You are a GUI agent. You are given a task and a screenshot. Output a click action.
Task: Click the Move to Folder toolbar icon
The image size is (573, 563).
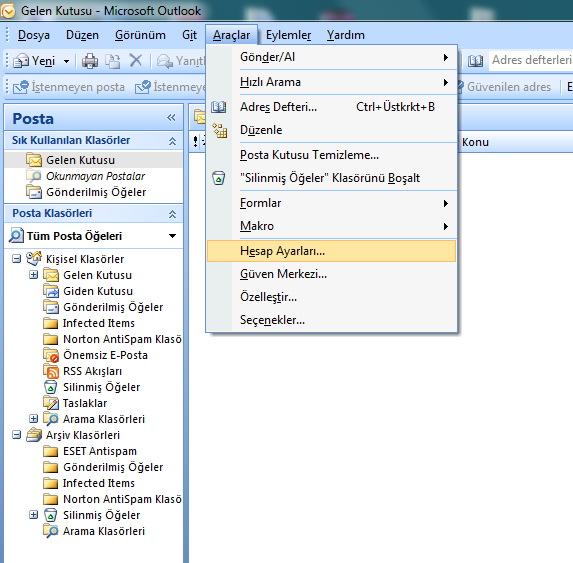click(x=113, y=61)
